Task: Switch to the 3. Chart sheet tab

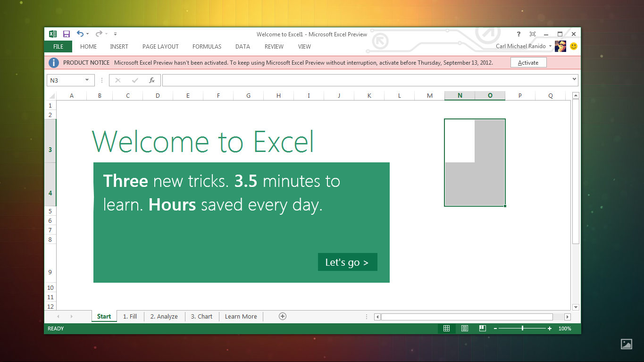Action: click(201, 316)
